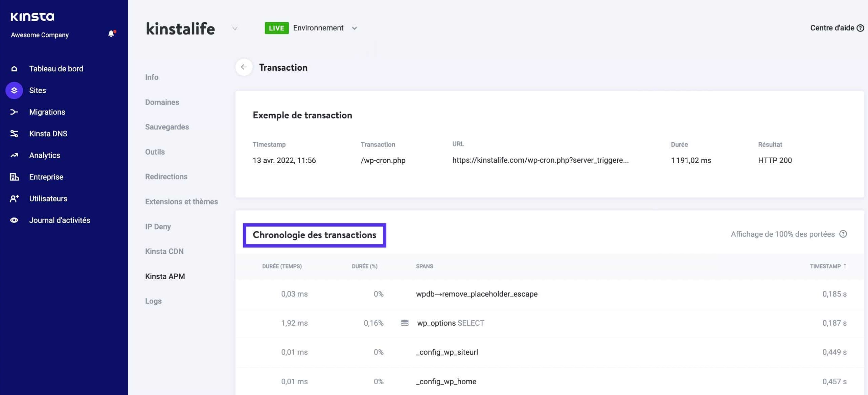868x395 pixels.
Task: Sort by DURÉE (%) column header
Action: tap(364, 266)
